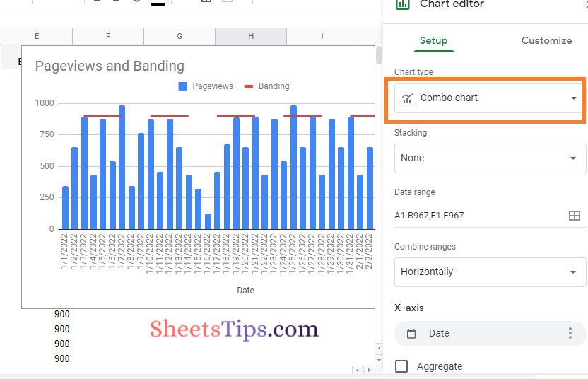Enable the Aggregate checkbox
This screenshot has height=379, width=588.
click(401, 366)
